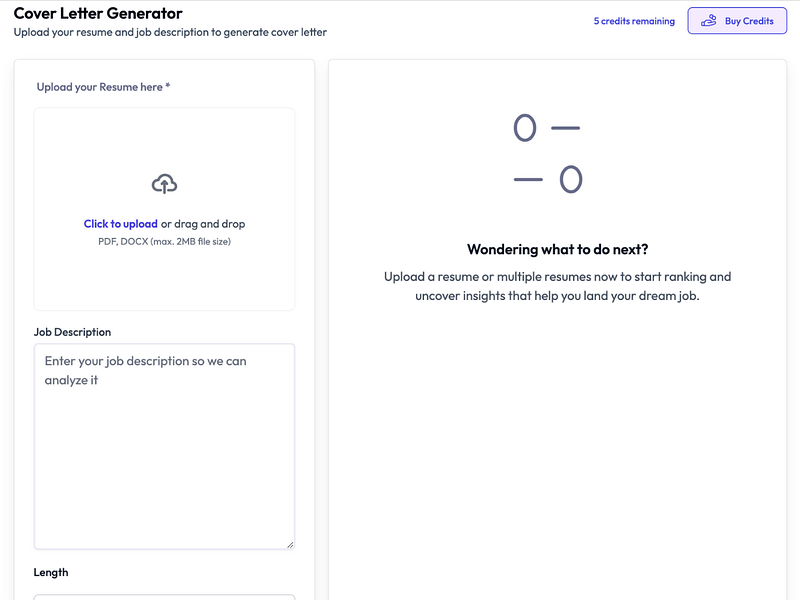
Task: Click the "Length" field label
Action: (x=51, y=572)
